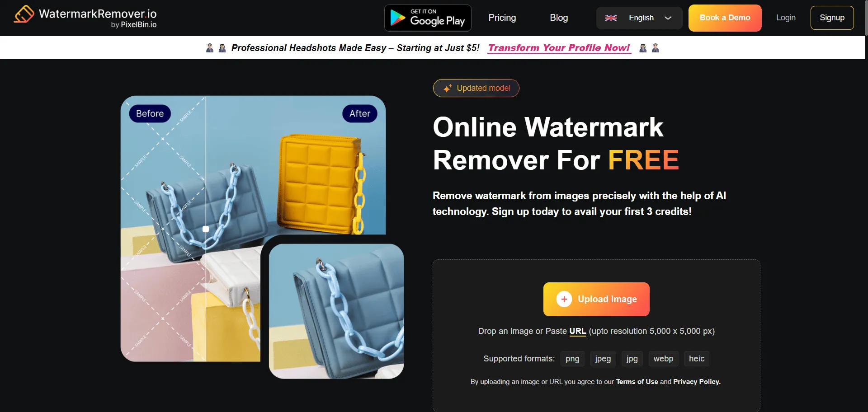Click the Paste URL link

tap(577, 331)
